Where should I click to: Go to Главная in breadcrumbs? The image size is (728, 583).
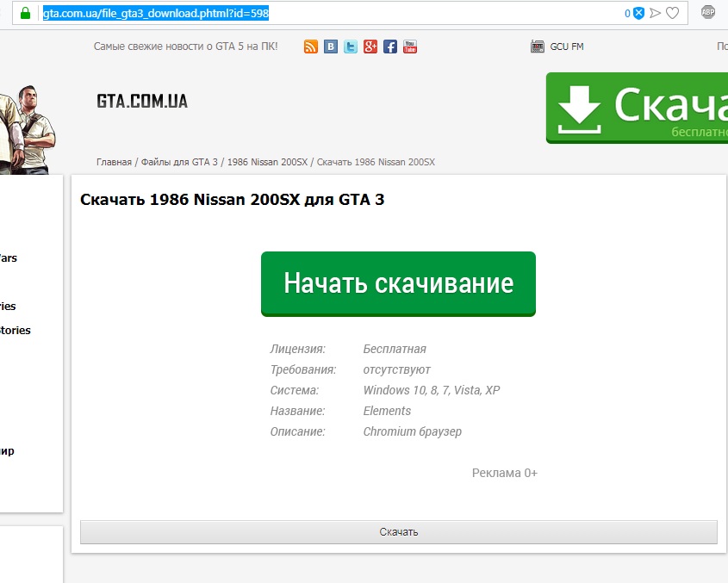pos(114,162)
